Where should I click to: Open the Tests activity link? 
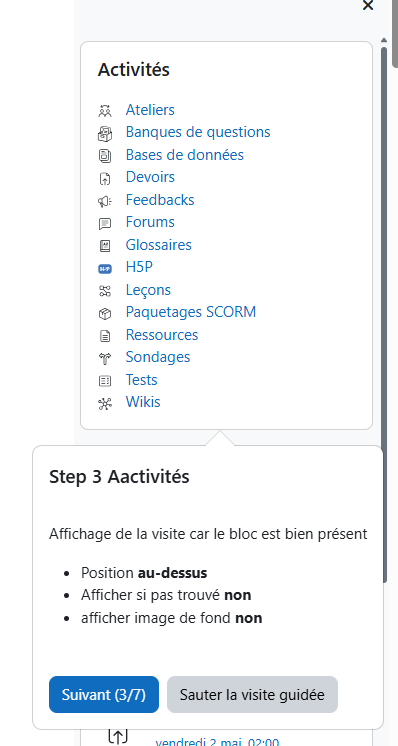pyautogui.click(x=141, y=380)
